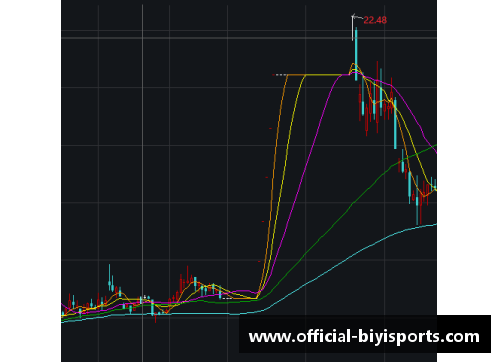Viewport: 500px width, 362px height.
Task: Click the white horizontal crosshair line near top
Action: 249,38
